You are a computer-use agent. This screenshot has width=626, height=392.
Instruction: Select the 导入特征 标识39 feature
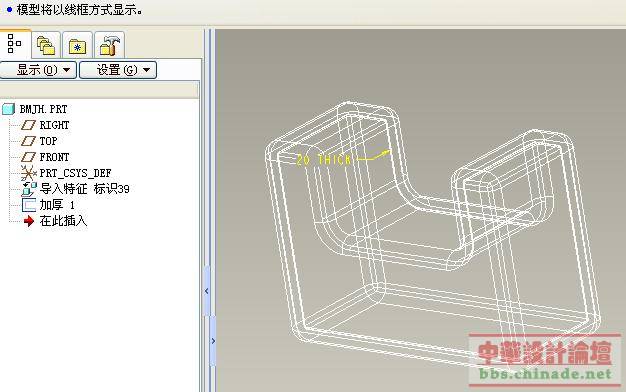click(84, 189)
